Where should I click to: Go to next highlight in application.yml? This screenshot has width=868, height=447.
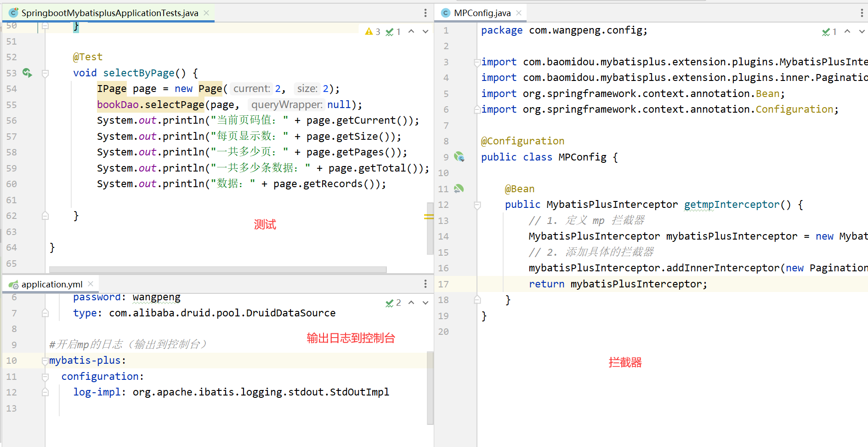pos(425,303)
